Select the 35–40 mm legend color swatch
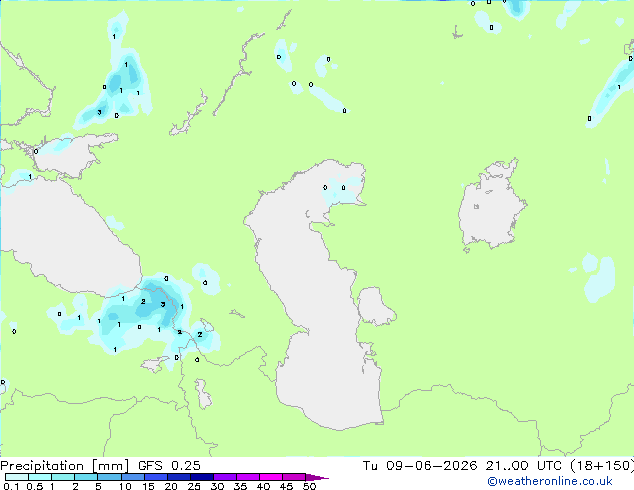634x490 pixels. click(x=247, y=477)
